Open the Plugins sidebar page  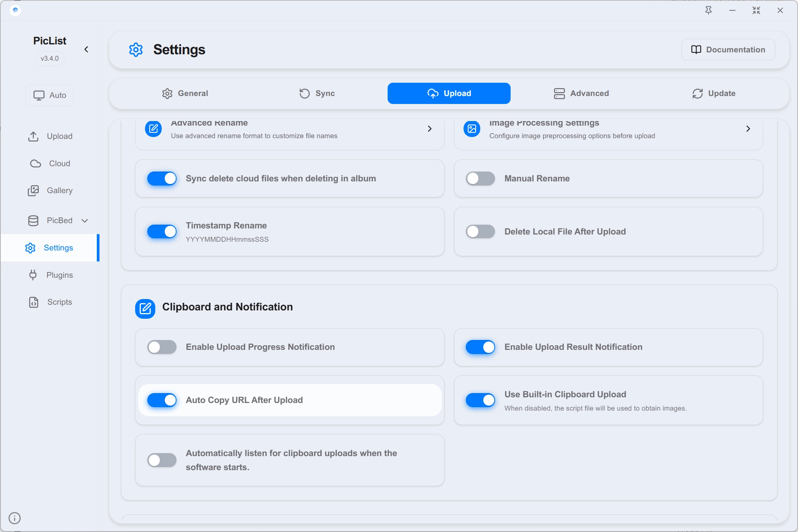point(50,275)
